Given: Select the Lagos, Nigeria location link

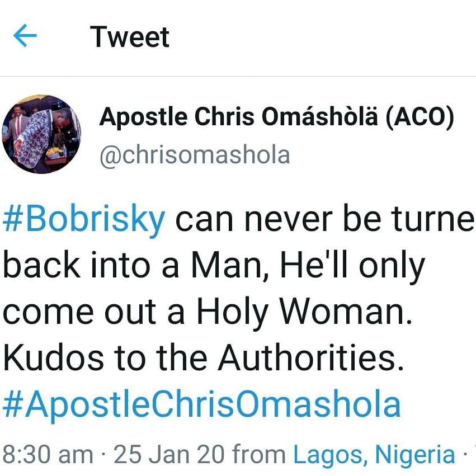Looking at the screenshot, I should [x=374, y=454].
